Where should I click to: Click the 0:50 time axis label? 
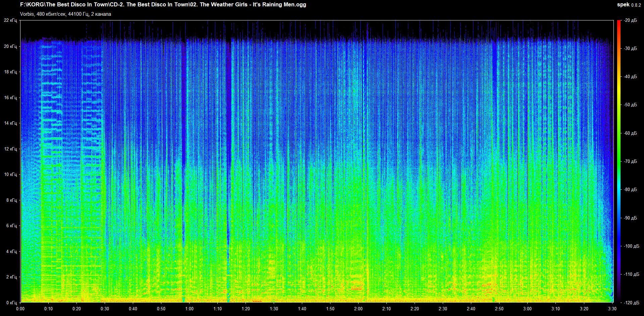[161, 309]
